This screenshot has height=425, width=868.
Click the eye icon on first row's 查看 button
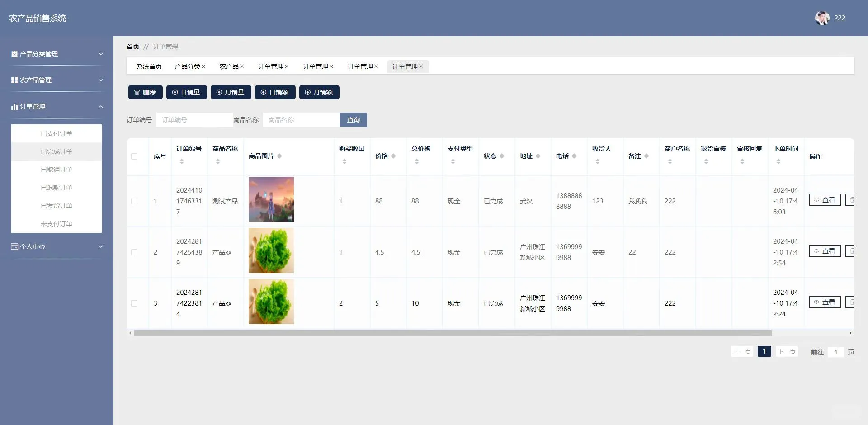(816, 199)
